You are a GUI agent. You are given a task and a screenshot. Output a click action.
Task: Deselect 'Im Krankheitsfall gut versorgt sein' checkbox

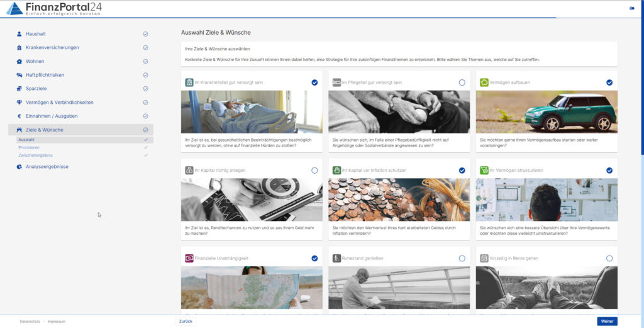coord(314,82)
